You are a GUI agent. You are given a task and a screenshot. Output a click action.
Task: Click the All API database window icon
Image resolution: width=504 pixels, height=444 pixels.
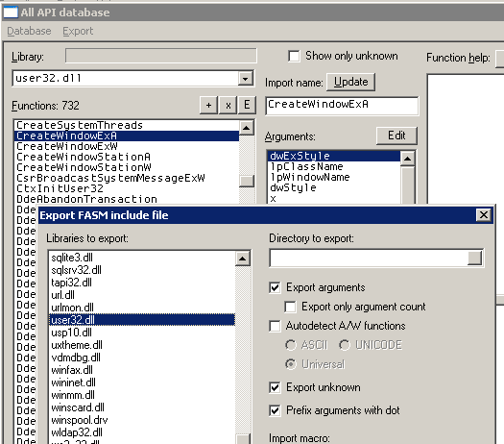click(x=11, y=12)
